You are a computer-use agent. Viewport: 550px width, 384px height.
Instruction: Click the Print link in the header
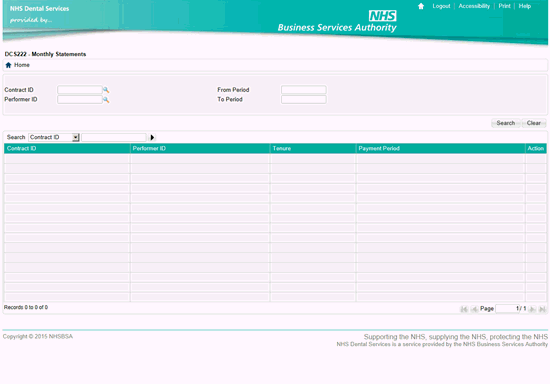click(504, 6)
